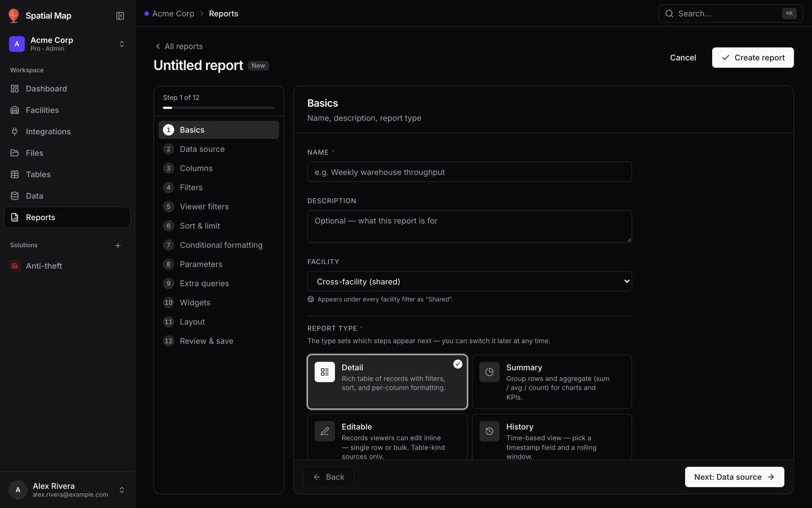The width and height of the screenshot is (812, 508).
Task: Click the search magnifier icon
Action: 669,14
